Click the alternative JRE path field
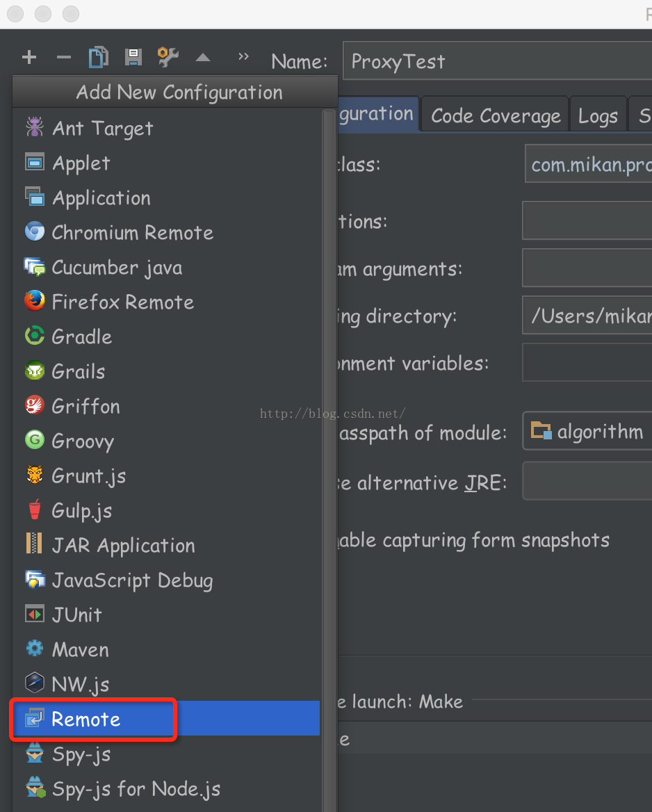652x812 pixels. coord(587,481)
